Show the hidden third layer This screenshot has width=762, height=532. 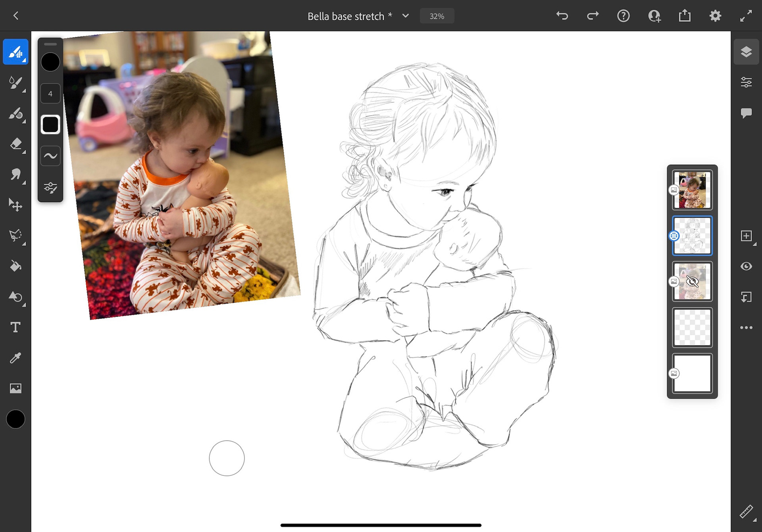click(x=692, y=282)
